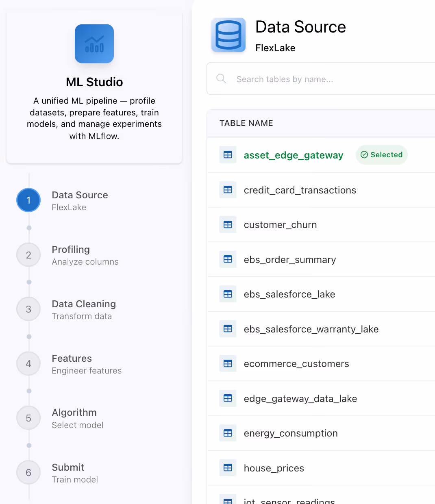Focus the Search tables by name field
Screen dimensions: 435x504
(321, 79)
